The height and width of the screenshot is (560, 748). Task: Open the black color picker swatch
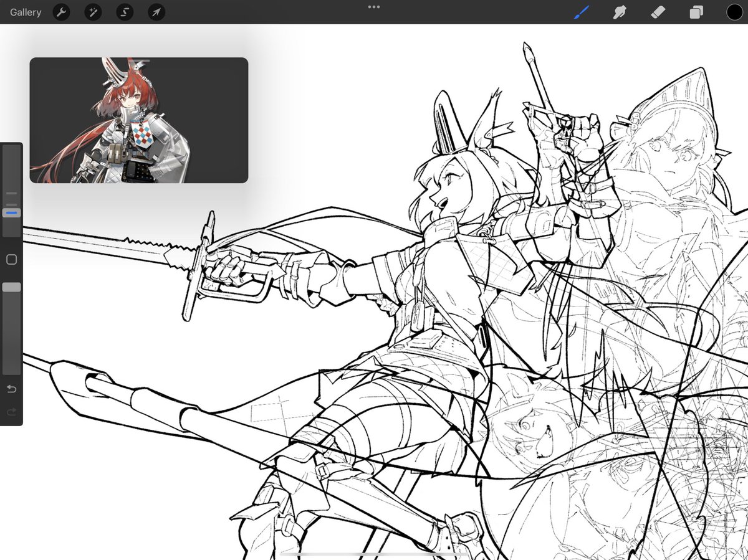(x=734, y=12)
